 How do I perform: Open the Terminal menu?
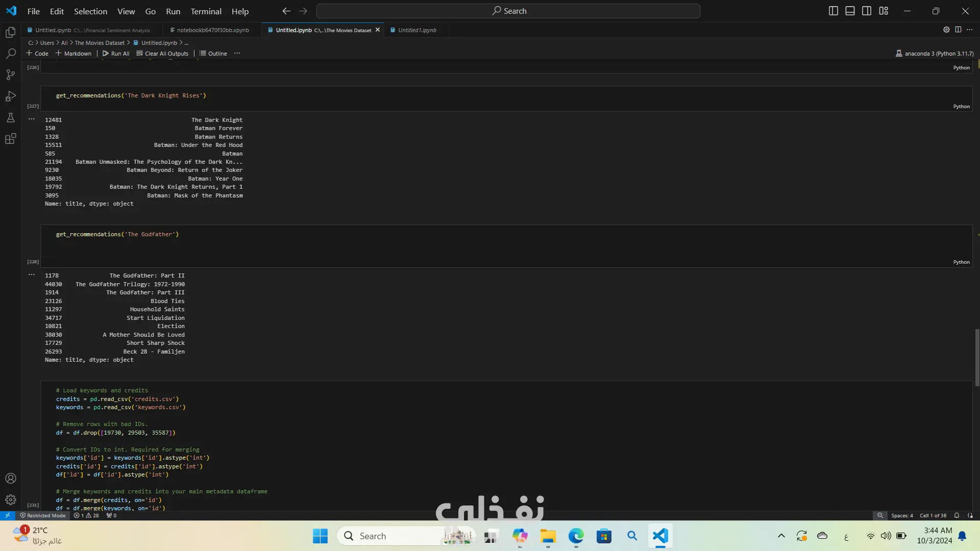[206, 11]
